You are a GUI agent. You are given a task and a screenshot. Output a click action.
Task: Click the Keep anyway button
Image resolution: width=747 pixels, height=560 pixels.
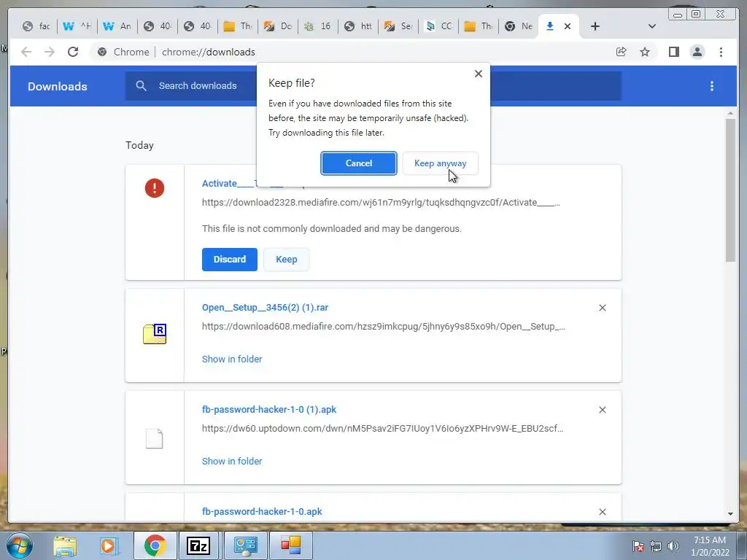click(x=440, y=163)
